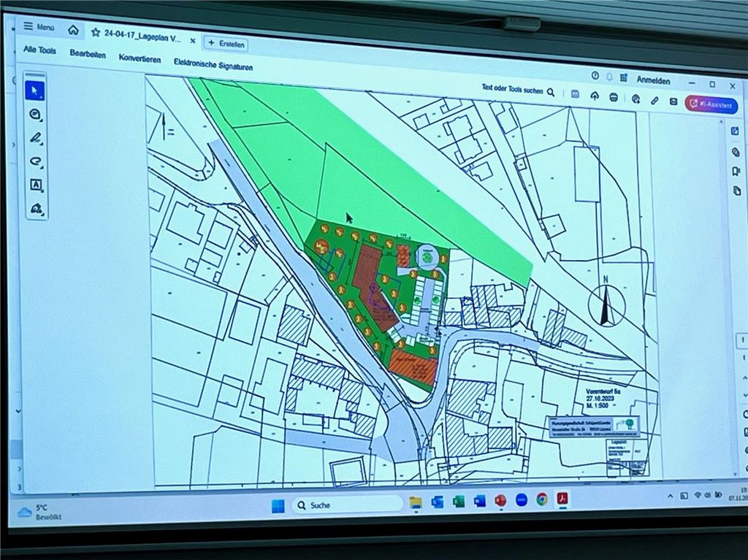The height and width of the screenshot is (560, 748).
Task: Switch to the 24-04-17_Lageplan tab
Action: point(142,37)
